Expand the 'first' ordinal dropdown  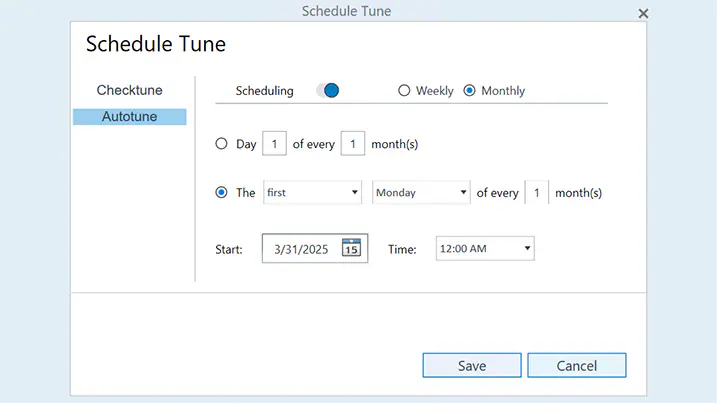pyautogui.click(x=312, y=192)
